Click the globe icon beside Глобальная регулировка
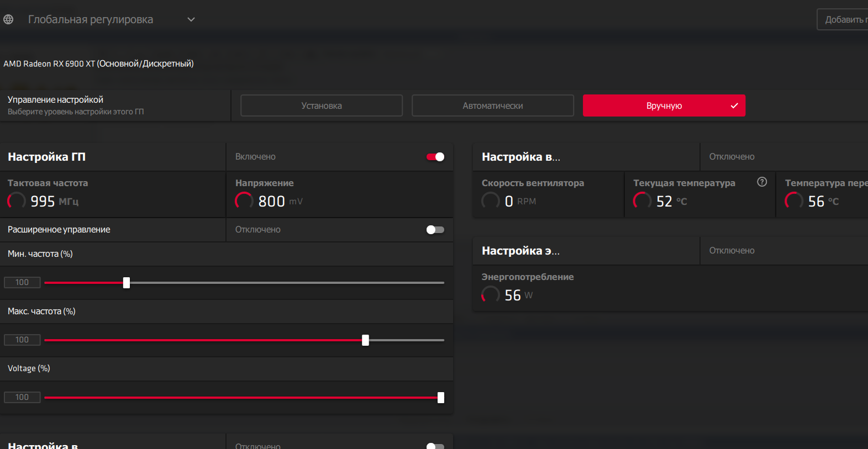Viewport: 868px width, 449px height. (x=8, y=19)
